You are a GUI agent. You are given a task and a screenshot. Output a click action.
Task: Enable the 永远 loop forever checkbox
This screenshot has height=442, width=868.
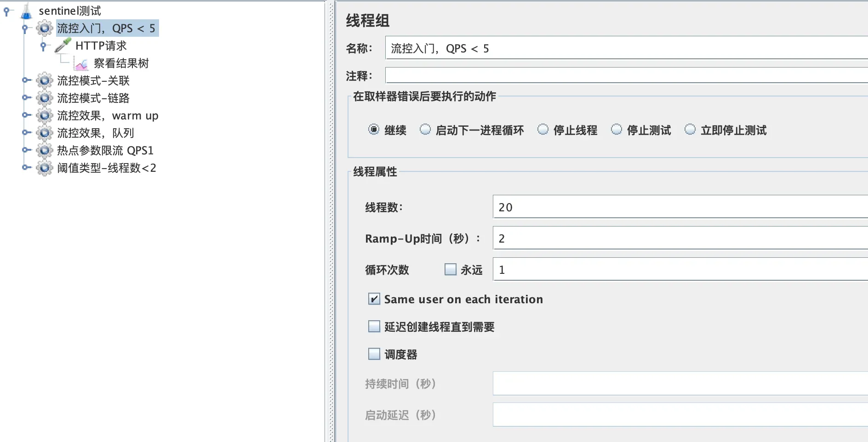click(x=451, y=269)
